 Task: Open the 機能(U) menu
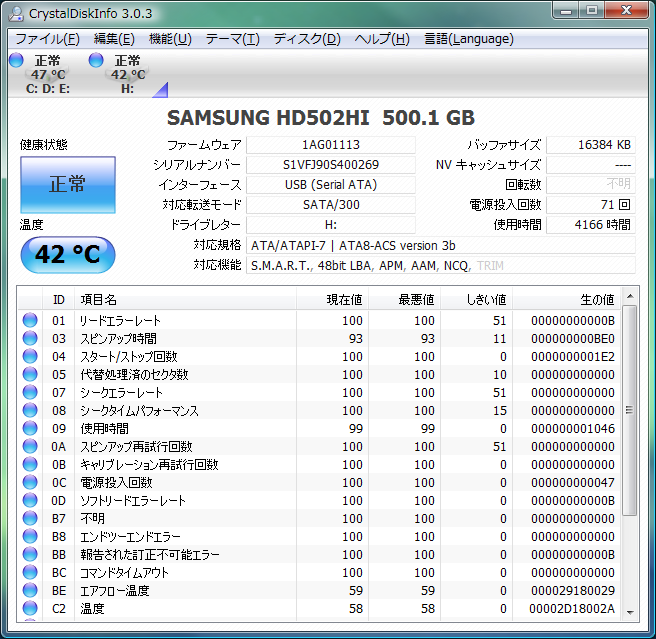click(x=170, y=39)
